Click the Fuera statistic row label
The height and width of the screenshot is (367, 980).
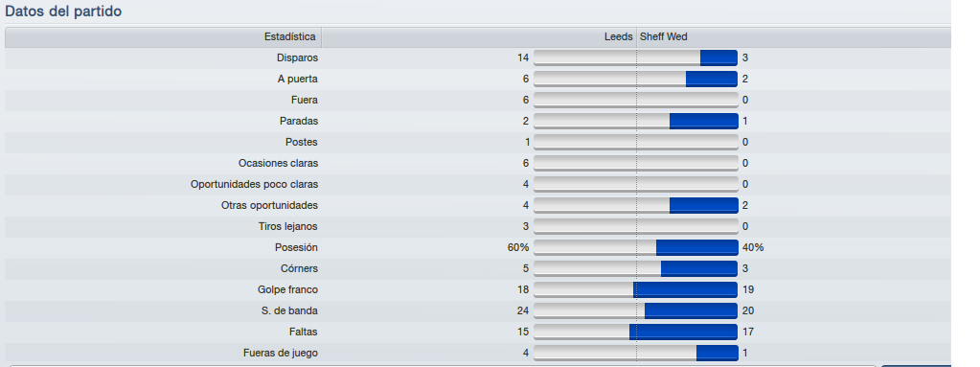coord(305,100)
